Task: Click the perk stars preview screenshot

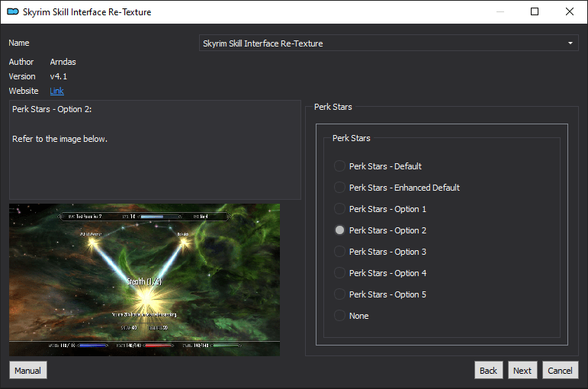Action: point(144,280)
